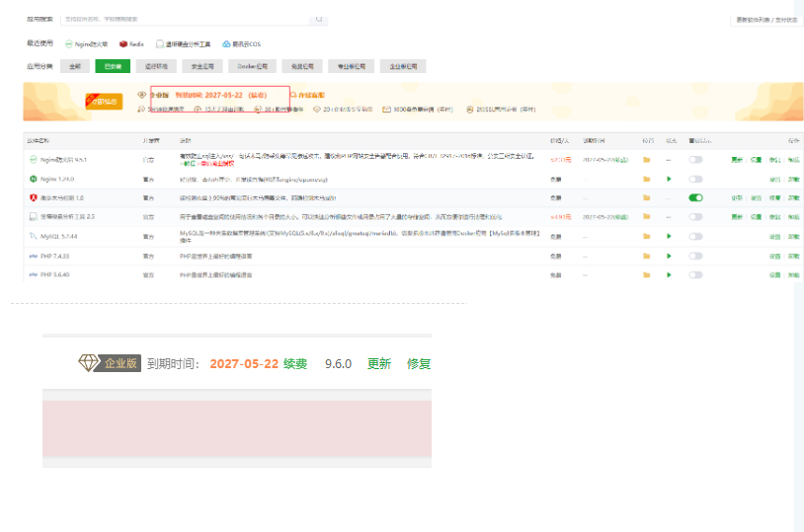The width and height of the screenshot is (804, 532).
Task: Select the 已安装 installed category tab
Action: click(113, 66)
